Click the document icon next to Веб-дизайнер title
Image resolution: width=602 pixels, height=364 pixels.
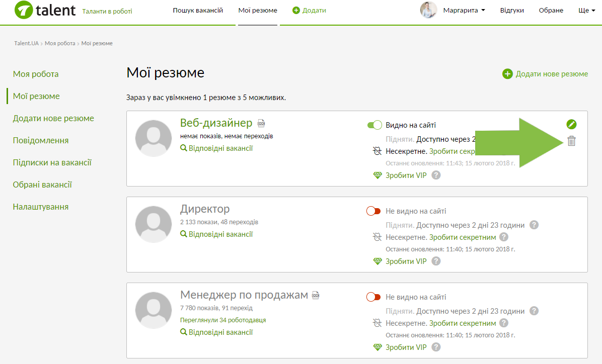click(x=261, y=123)
